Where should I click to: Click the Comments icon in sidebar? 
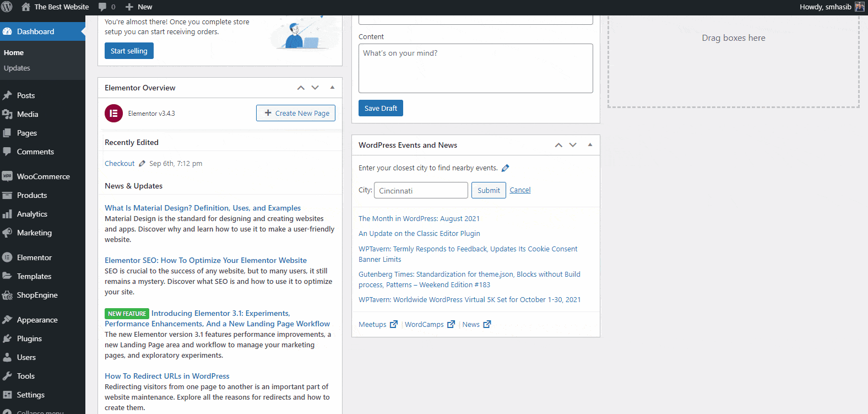pos(7,152)
